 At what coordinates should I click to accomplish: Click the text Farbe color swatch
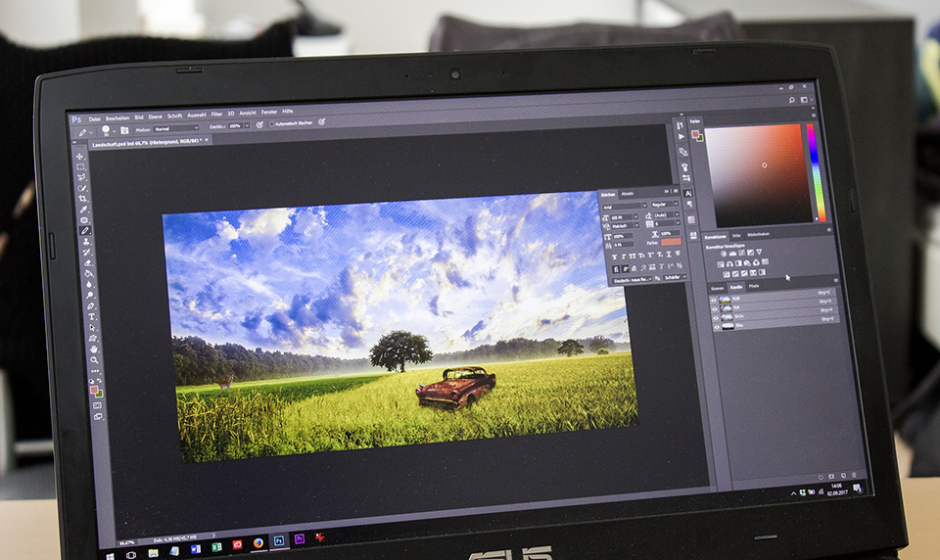coord(670,242)
